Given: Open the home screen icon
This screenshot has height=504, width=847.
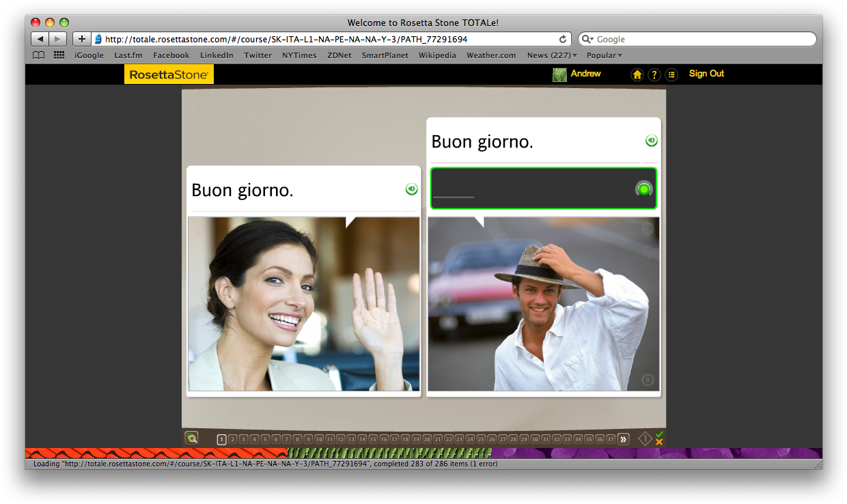Looking at the screenshot, I should [637, 74].
